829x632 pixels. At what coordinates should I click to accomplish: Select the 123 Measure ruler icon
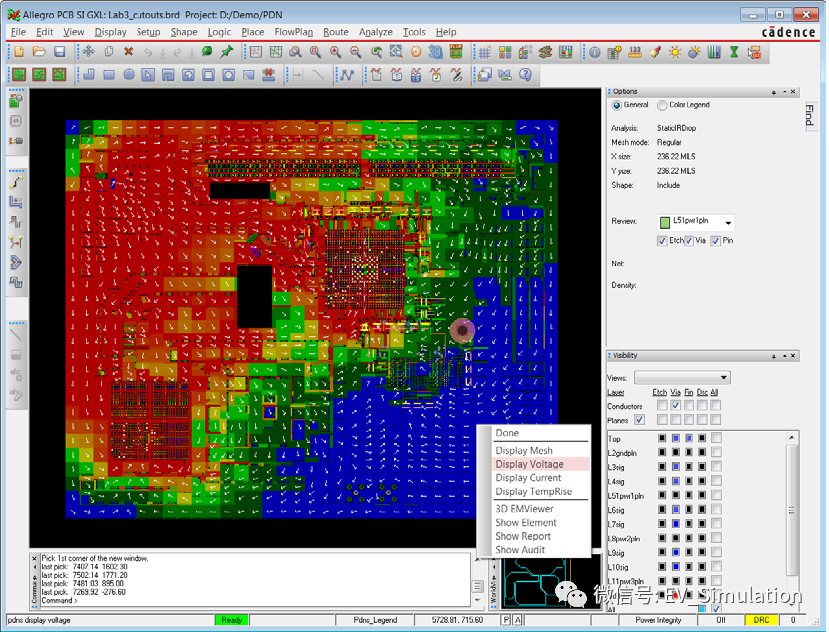click(635, 52)
